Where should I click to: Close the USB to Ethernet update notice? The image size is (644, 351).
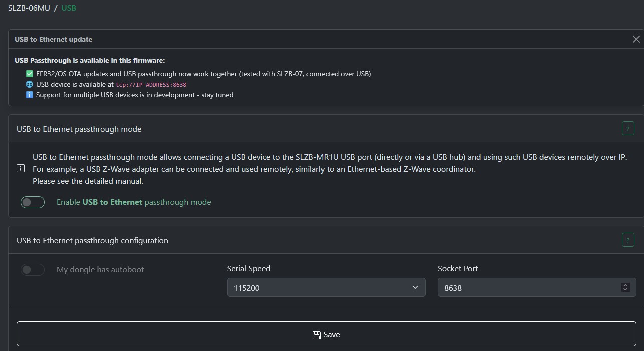(x=636, y=39)
